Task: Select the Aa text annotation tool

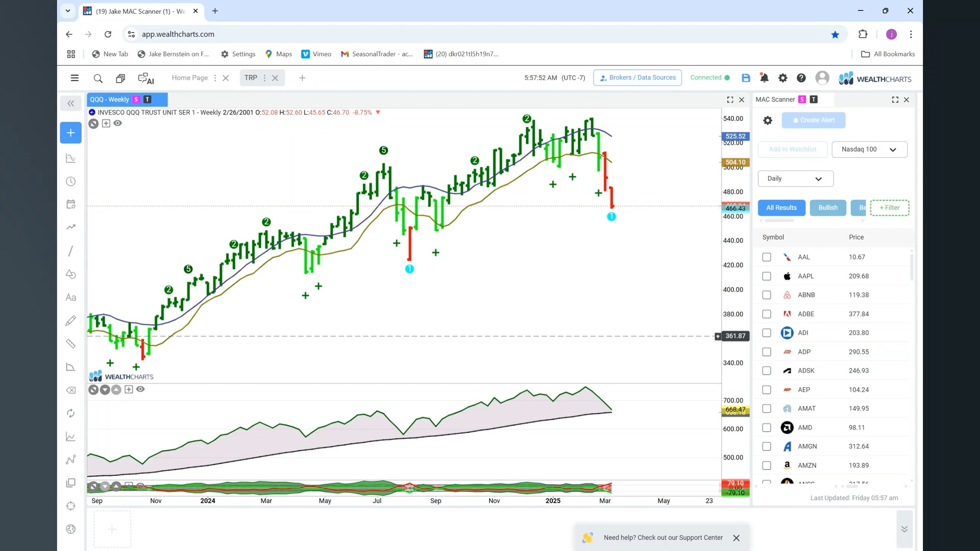Action: 71,297
